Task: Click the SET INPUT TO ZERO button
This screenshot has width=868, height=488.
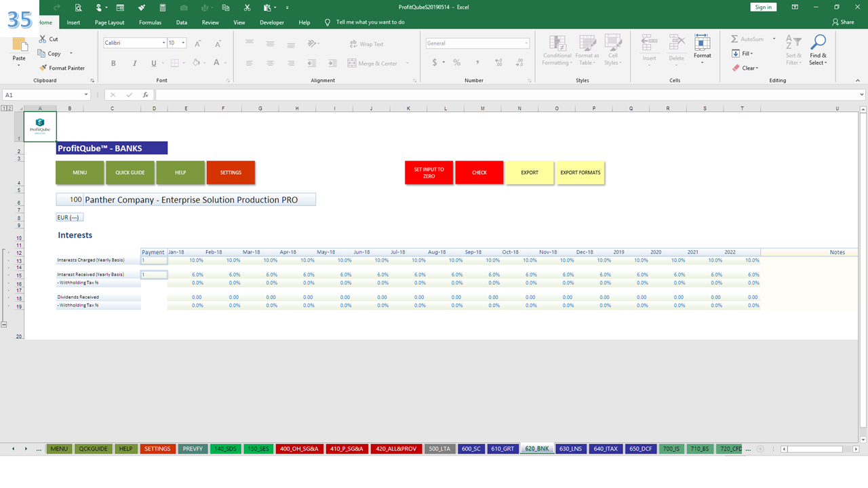Action: click(x=429, y=172)
